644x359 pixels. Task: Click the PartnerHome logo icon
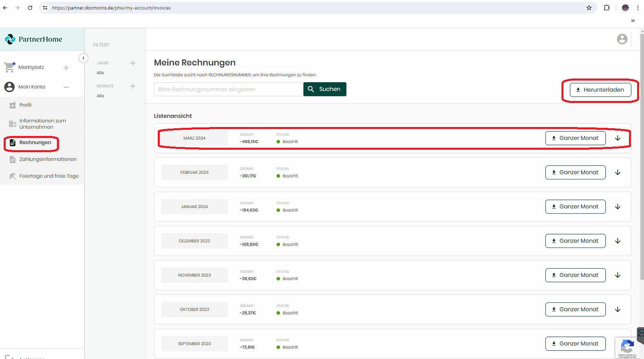[x=10, y=39]
